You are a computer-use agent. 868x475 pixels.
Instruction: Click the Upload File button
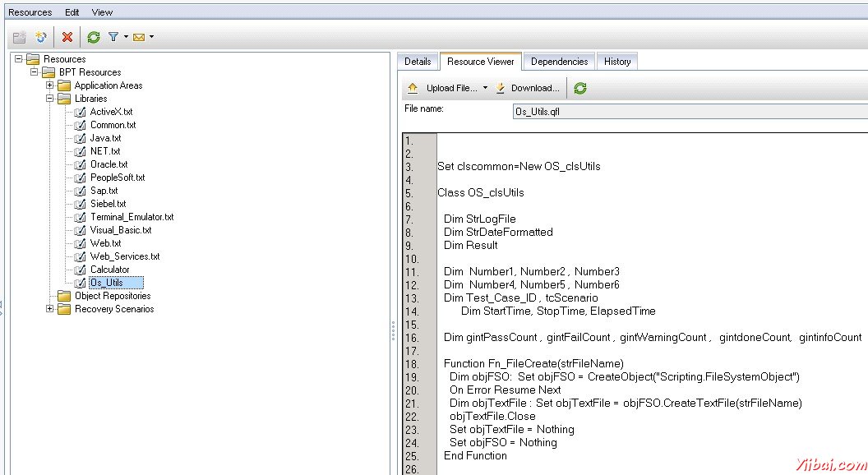pos(444,88)
